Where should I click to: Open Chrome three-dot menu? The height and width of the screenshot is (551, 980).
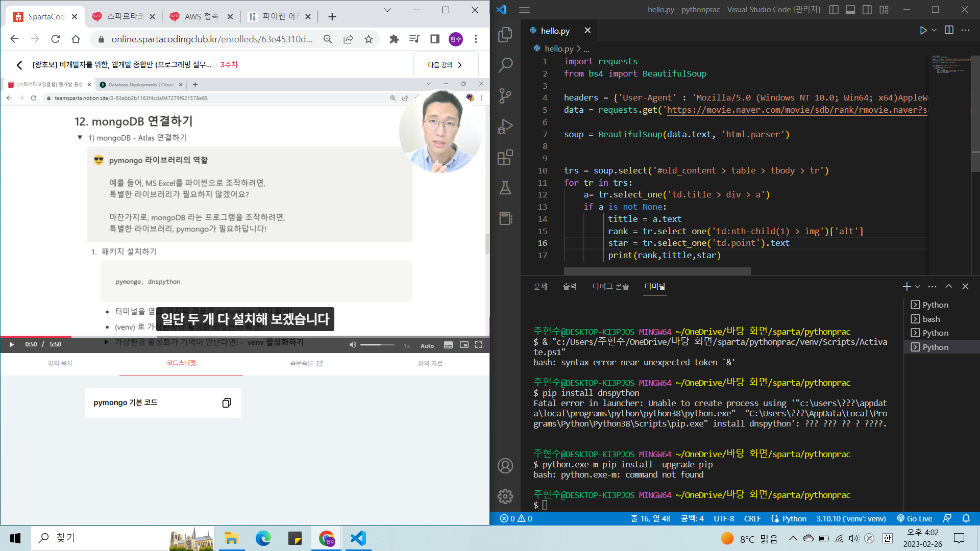[476, 39]
